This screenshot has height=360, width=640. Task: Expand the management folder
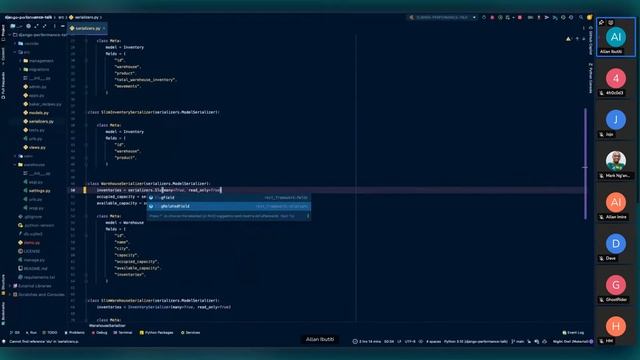[x=20, y=61]
